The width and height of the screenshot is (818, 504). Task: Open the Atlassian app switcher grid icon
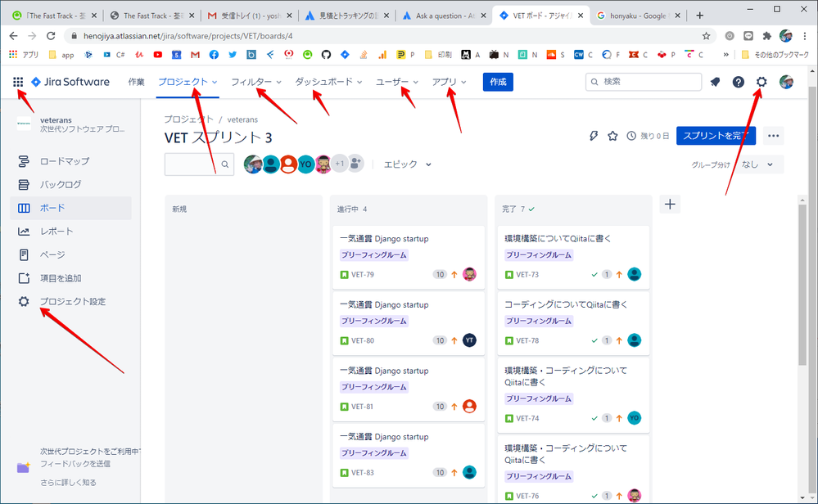20,81
